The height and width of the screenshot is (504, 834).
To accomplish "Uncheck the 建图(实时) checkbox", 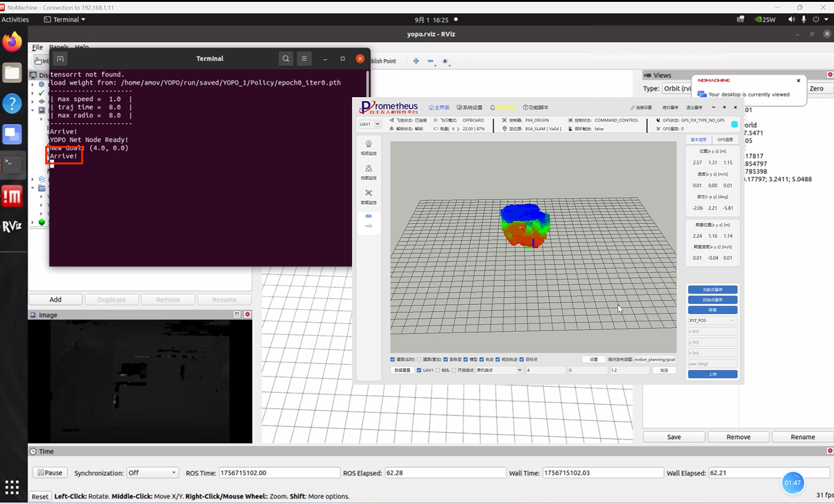I will coord(393,359).
